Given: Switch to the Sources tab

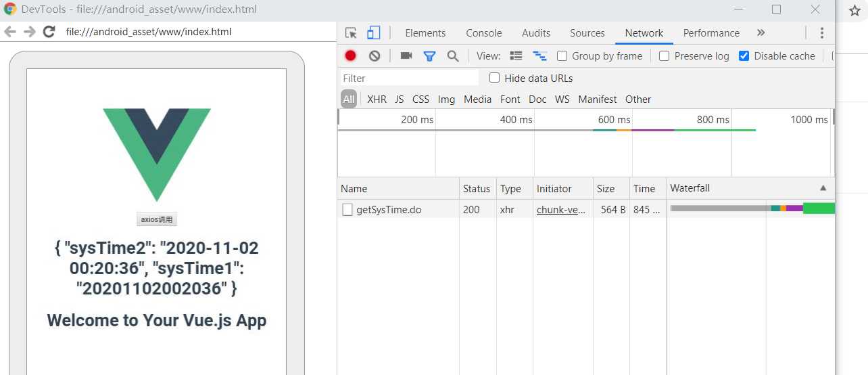Looking at the screenshot, I should pos(587,33).
